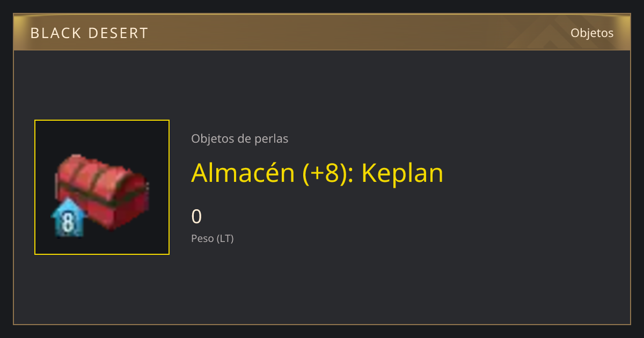Click the Peso (LT) label
This screenshot has width=644, height=338.
coord(213,238)
